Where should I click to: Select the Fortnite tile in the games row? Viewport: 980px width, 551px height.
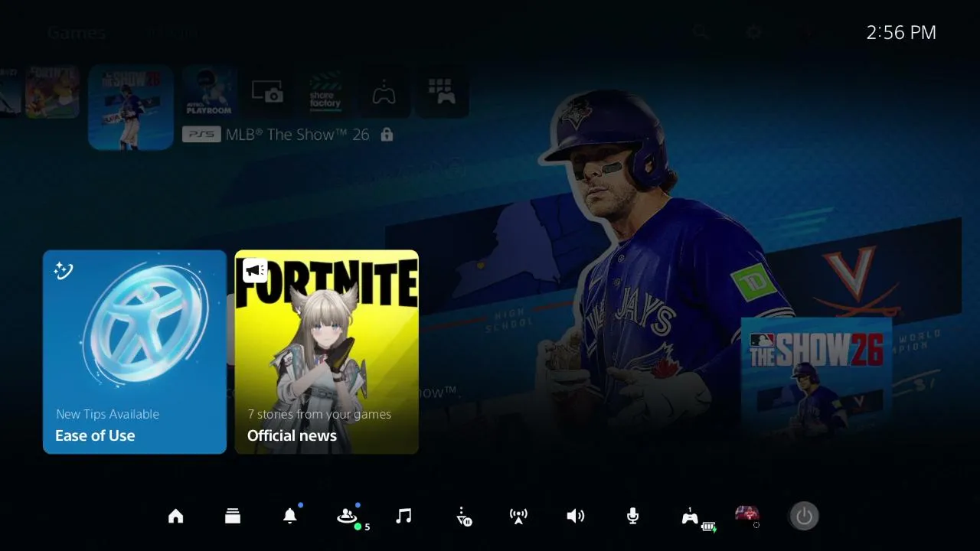point(52,92)
